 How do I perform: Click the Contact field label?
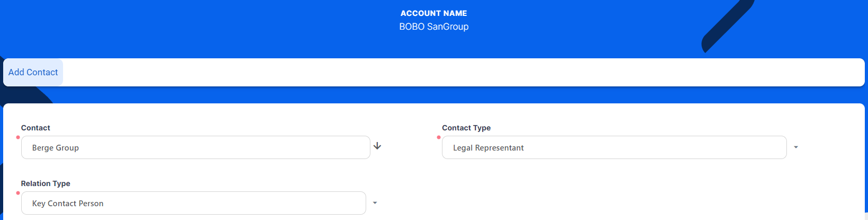36,128
